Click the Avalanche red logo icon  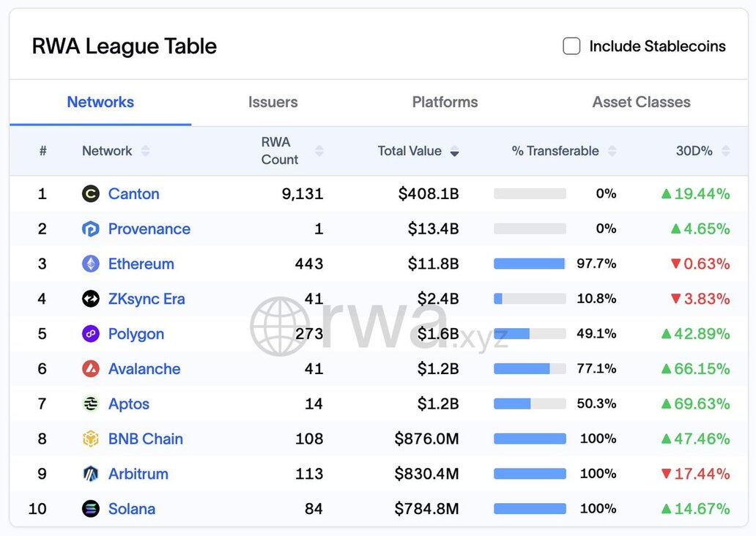pos(91,369)
